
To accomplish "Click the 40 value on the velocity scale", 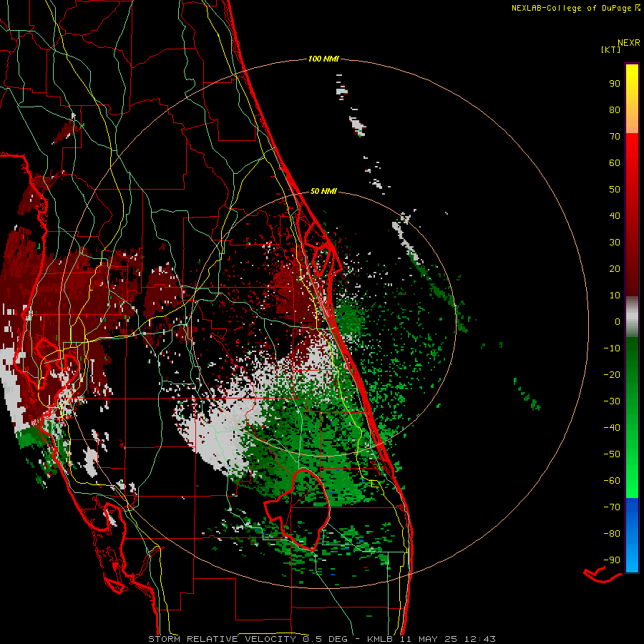I will pyautogui.click(x=615, y=215).
